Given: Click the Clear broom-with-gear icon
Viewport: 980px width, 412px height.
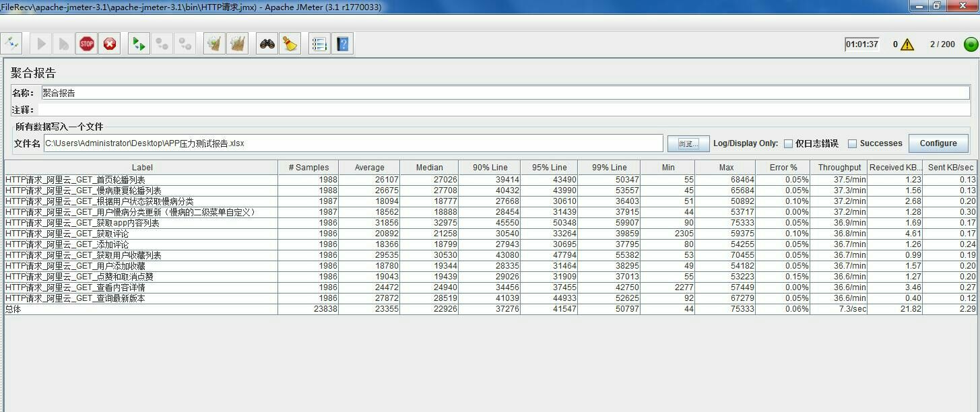Looking at the screenshot, I should (x=214, y=44).
